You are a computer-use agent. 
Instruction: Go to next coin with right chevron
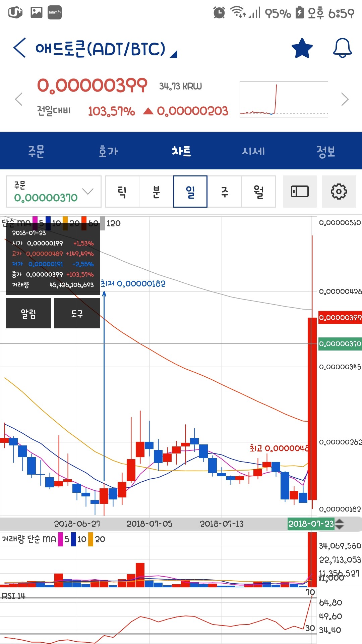point(345,99)
